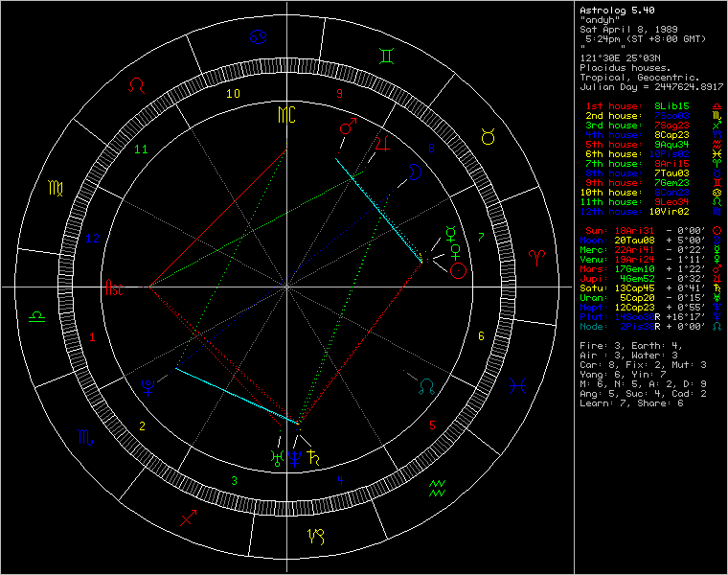Click the red Ascendant label at left

pyautogui.click(x=115, y=287)
